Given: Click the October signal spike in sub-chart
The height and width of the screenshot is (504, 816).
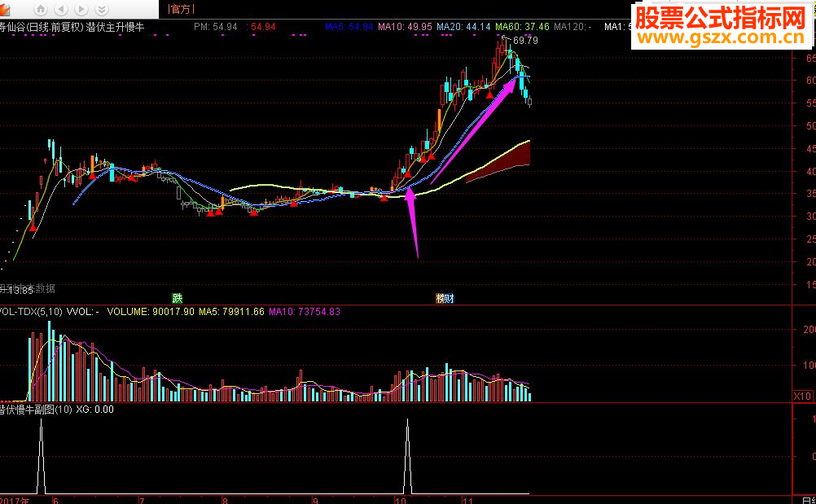Looking at the screenshot, I should pos(407,456).
